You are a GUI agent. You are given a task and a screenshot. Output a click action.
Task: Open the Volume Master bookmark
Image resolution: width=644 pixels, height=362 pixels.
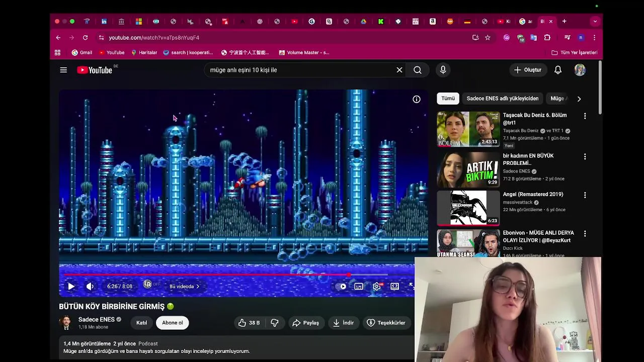(x=304, y=52)
